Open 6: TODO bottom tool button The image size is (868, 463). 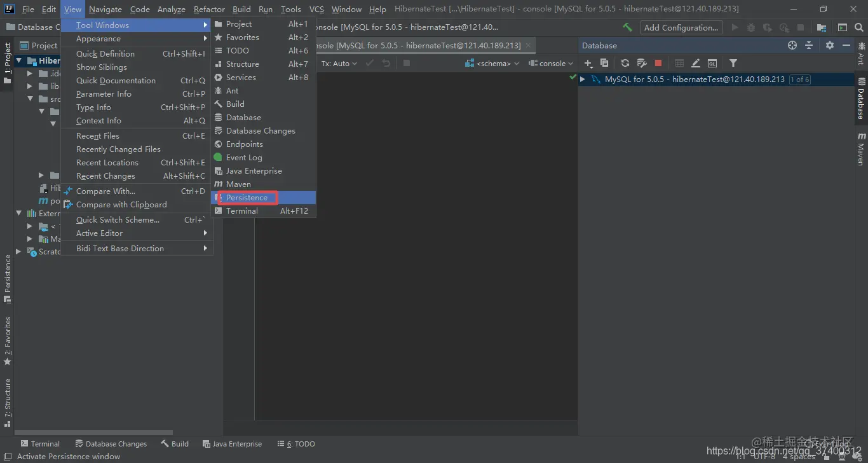coord(296,444)
